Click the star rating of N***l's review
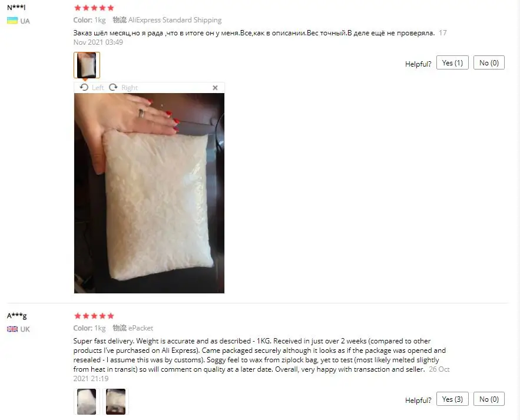The width and height of the screenshot is (520, 420). click(94, 8)
